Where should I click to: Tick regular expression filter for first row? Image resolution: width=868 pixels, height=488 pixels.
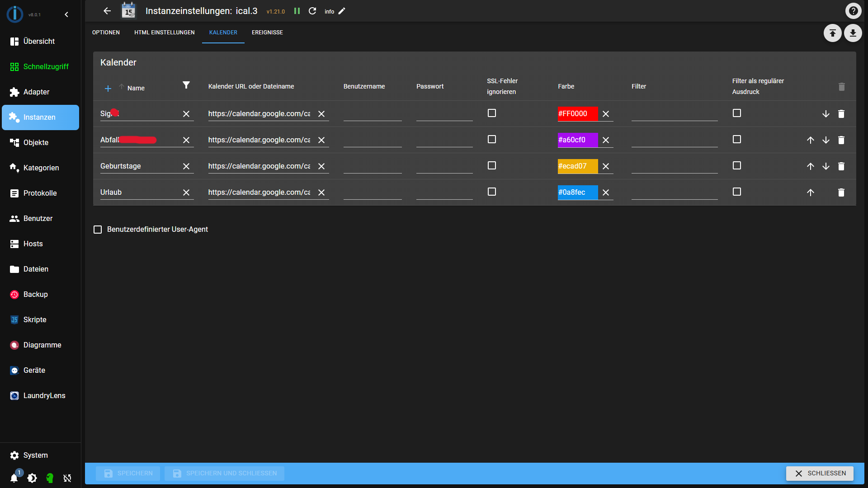(x=737, y=113)
